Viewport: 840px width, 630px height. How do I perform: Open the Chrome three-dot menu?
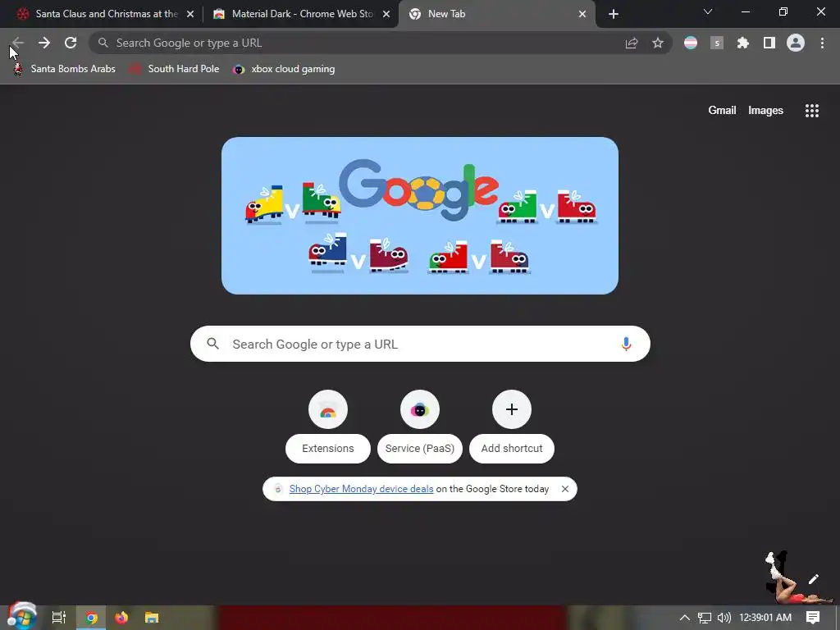tap(822, 43)
